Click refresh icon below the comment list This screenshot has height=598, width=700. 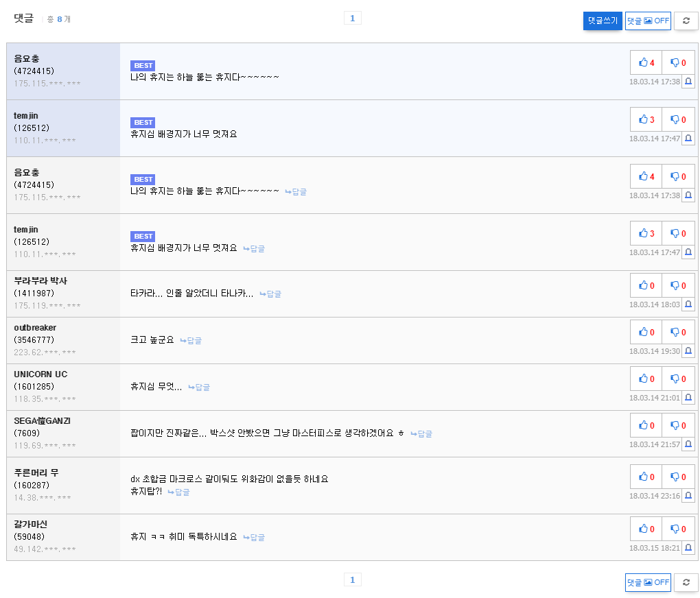click(x=686, y=582)
